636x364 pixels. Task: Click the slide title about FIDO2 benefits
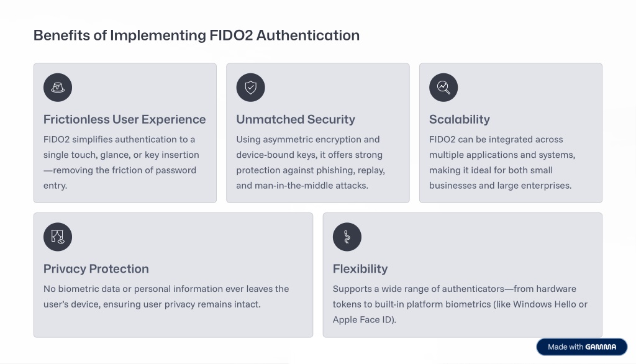point(196,35)
